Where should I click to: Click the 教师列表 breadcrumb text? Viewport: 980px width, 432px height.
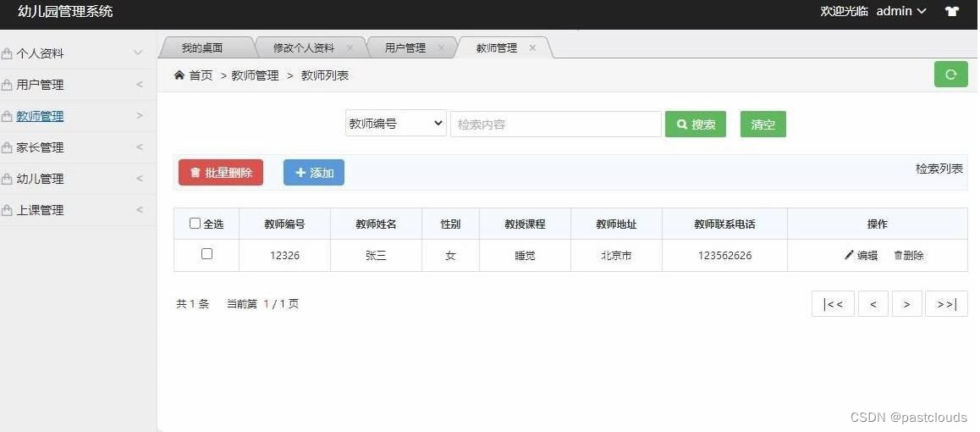coord(325,75)
